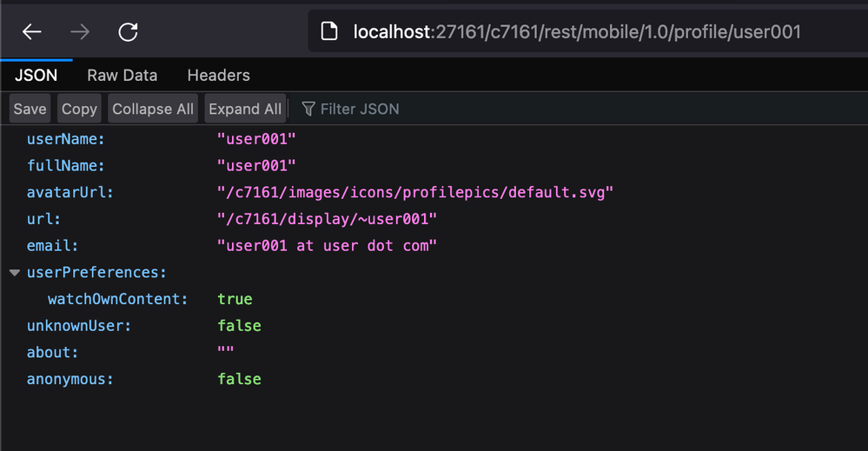
Task: Open the Headers tab
Action: tap(219, 76)
